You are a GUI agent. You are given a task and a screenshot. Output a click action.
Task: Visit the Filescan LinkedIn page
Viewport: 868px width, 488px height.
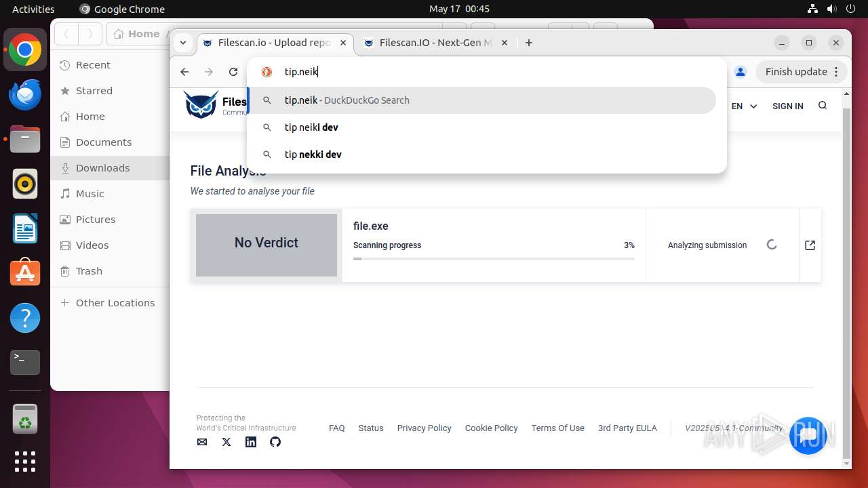251,442
